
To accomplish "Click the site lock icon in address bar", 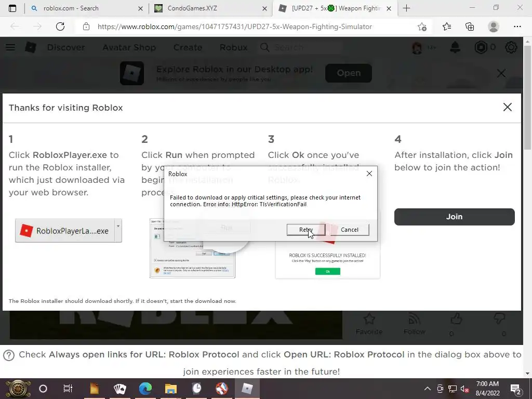I will tap(86, 26).
